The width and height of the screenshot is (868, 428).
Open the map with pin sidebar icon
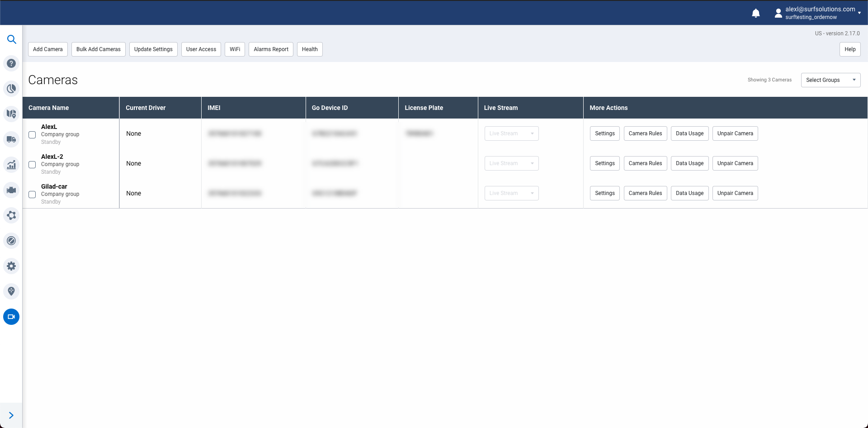pyautogui.click(x=11, y=114)
